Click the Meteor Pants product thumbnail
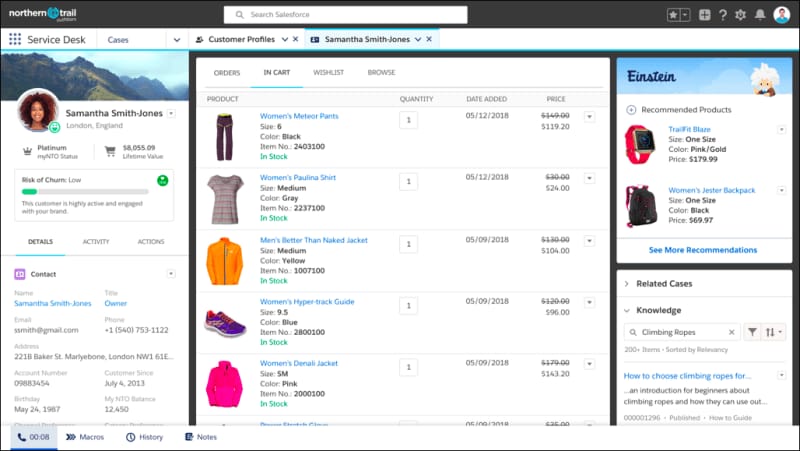Screen dimensions: 800x451 [x=224, y=137]
